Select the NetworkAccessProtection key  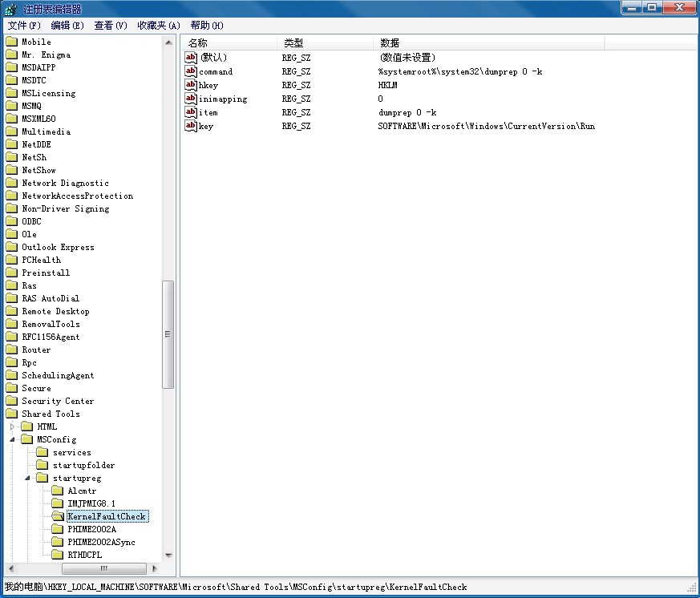pos(77,196)
